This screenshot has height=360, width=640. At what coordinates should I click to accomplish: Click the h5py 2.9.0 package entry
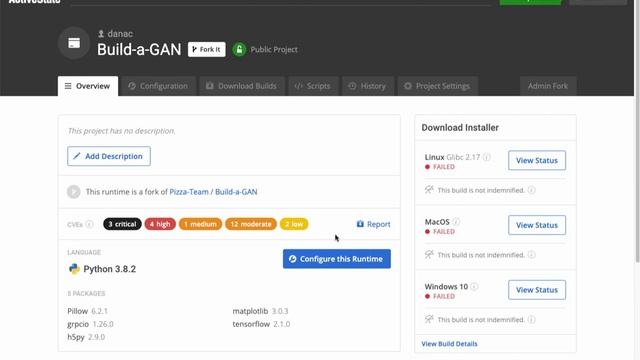(86, 337)
